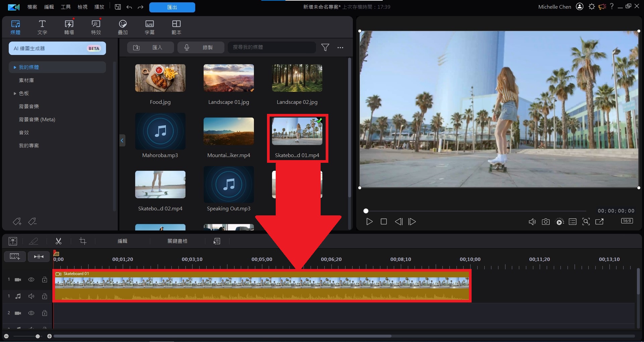Toggle the timeline snap fit button

click(x=39, y=257)
